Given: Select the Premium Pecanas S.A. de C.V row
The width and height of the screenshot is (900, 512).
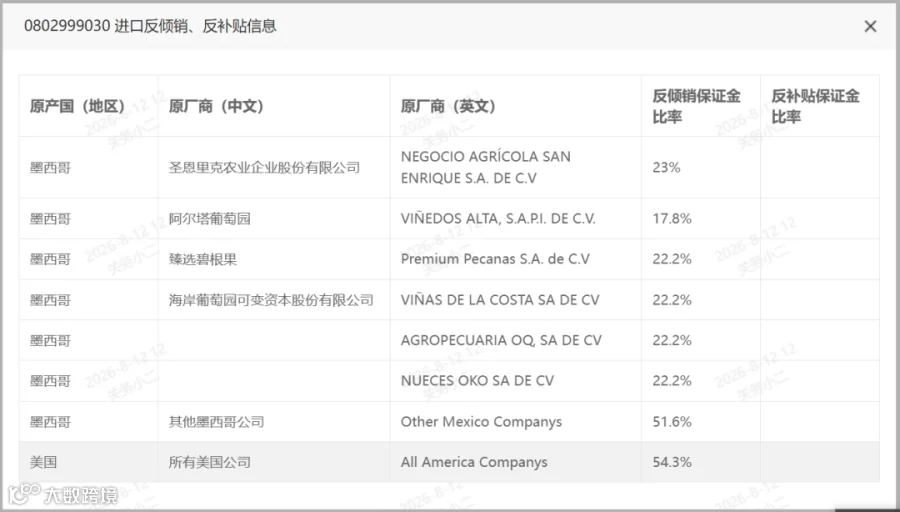Looking at the screenshot, I should click(449, 259).
